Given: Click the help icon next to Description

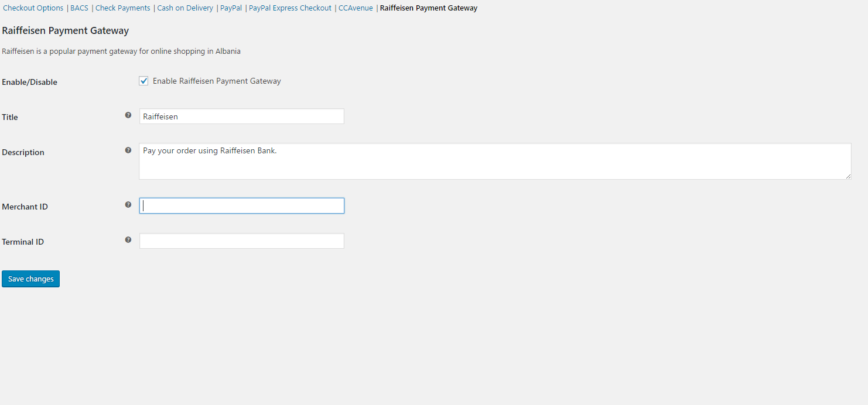Looking at the screenshot, I should point(128,150).
